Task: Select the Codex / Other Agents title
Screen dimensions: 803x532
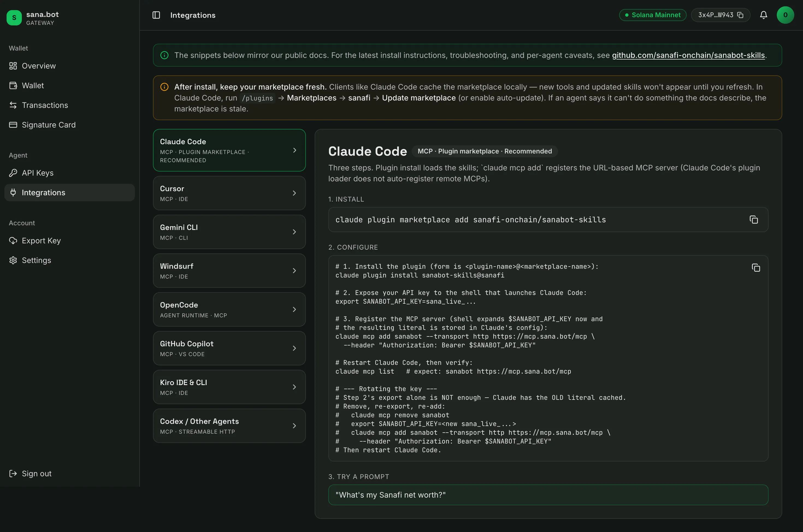Action: pos(199,421)
